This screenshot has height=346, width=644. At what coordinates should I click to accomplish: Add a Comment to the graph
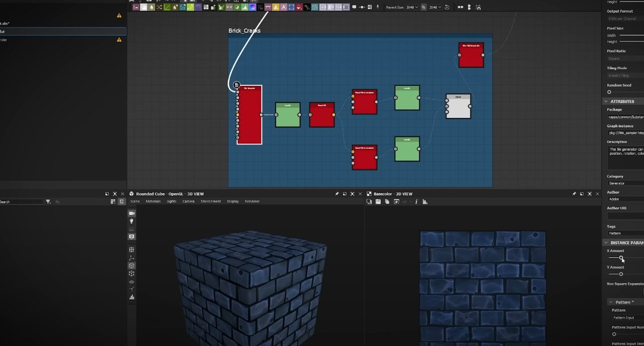pos(354,7)
